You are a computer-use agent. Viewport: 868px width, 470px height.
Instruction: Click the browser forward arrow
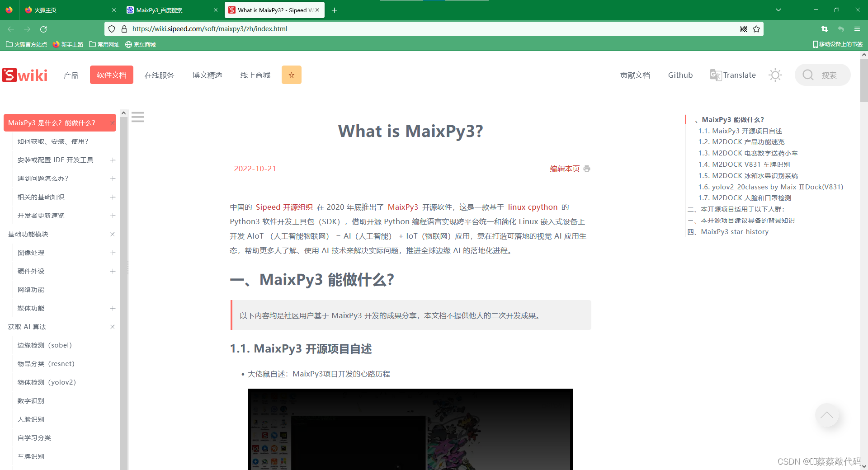pos(27,29)
